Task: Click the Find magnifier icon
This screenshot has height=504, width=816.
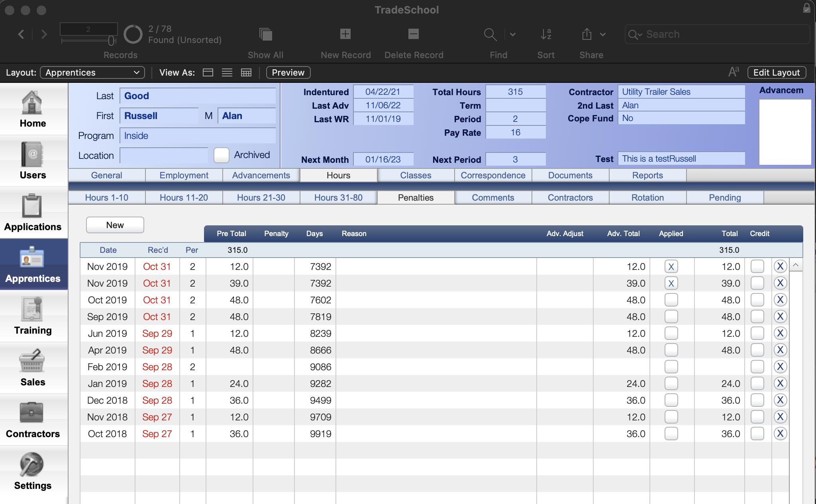Action: [x=490, y=35]
